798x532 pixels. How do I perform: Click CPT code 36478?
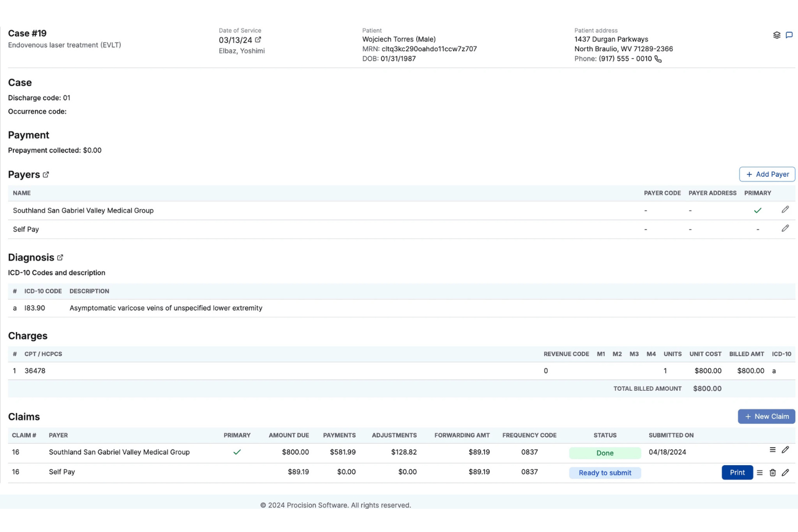pos(35,371)
